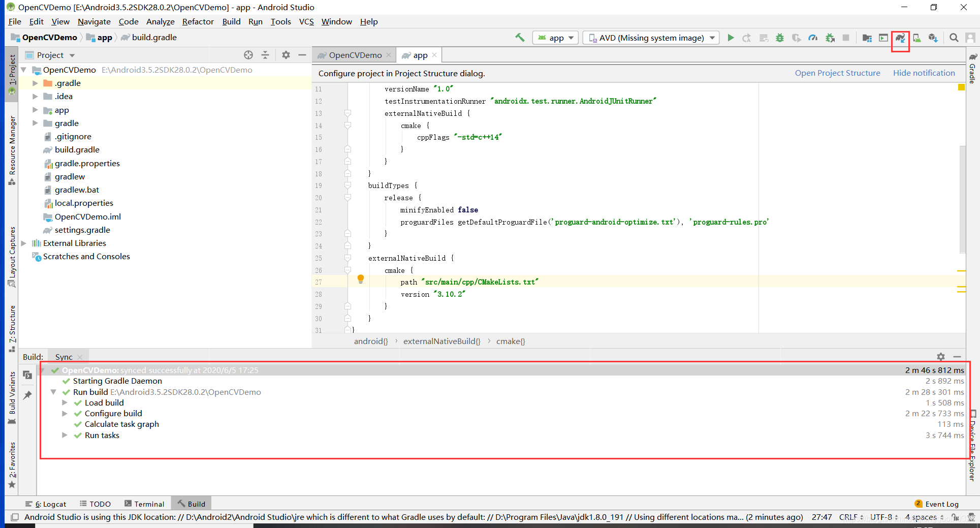980x528 pixels.
Task: Click the Search Everywhere magnifier icon
Action: click(954, 38)
